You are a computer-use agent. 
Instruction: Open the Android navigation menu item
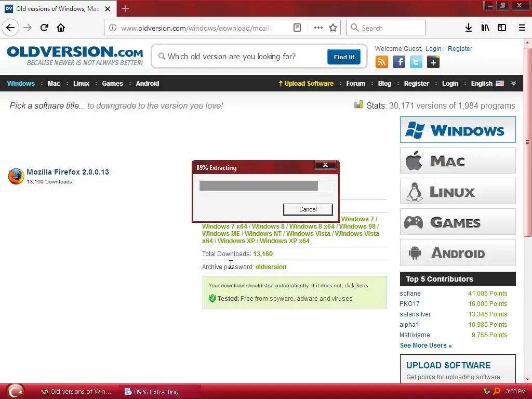(x=148, y=84)
